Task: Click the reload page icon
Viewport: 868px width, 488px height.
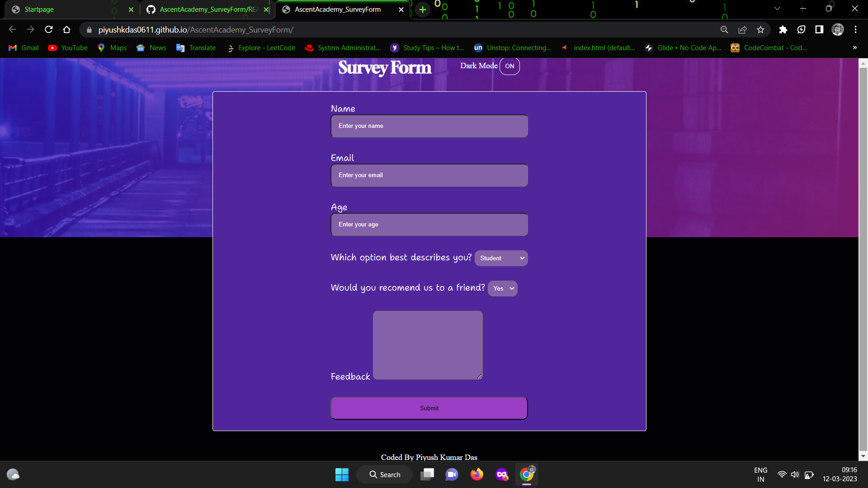Action: click(x=48, y=29)
